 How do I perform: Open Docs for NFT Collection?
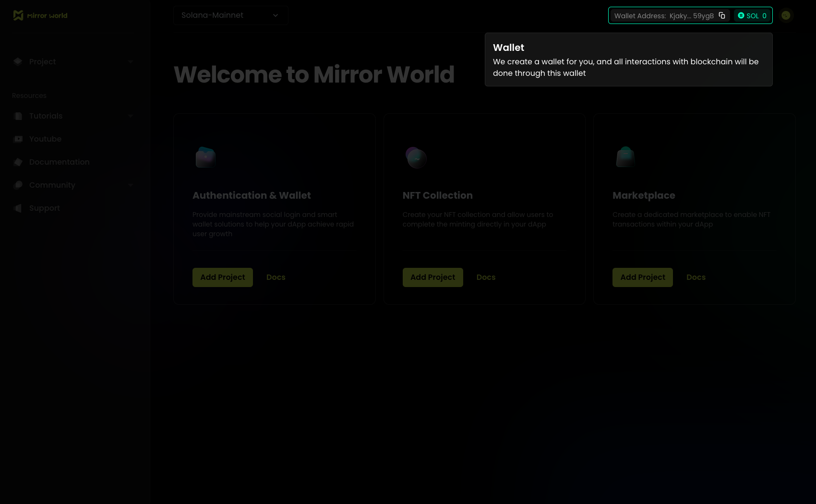coord(486,277)
